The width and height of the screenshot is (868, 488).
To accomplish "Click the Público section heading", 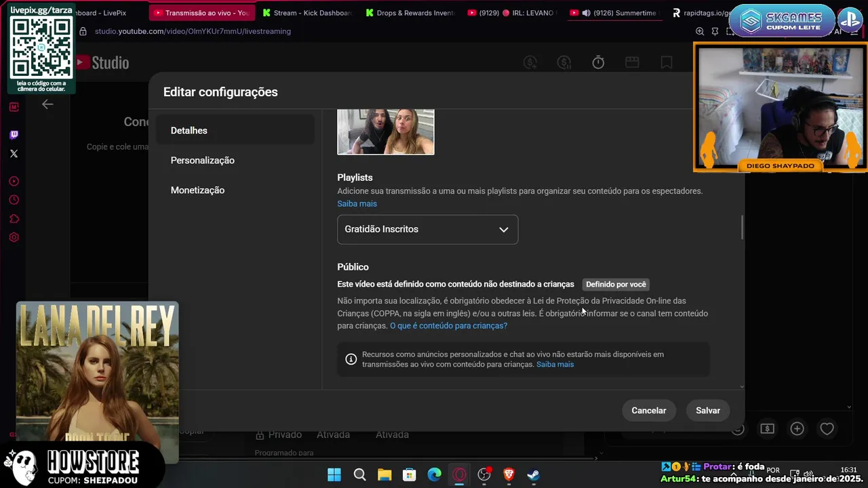I will [353, 267].
